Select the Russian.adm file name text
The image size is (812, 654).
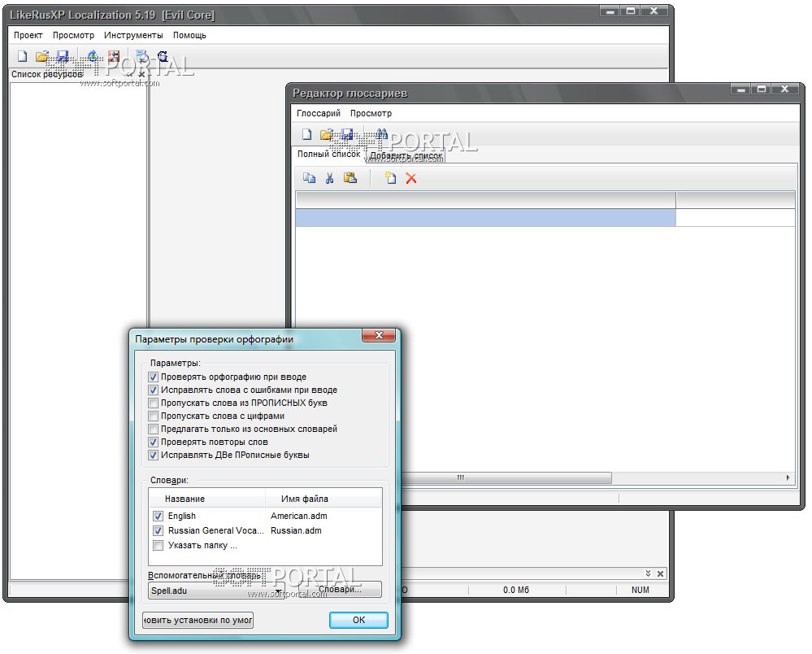[296, 530]
